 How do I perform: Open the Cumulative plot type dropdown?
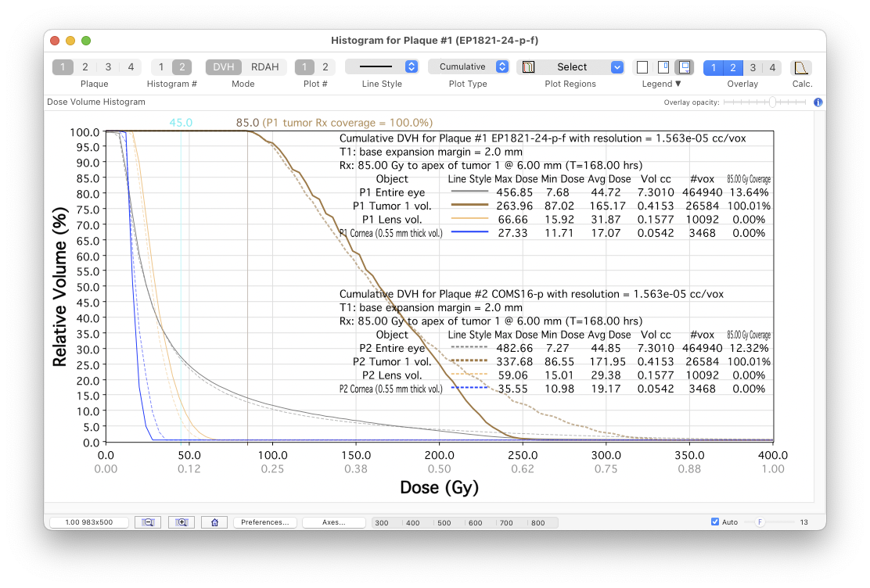click(x=469, y=67)
